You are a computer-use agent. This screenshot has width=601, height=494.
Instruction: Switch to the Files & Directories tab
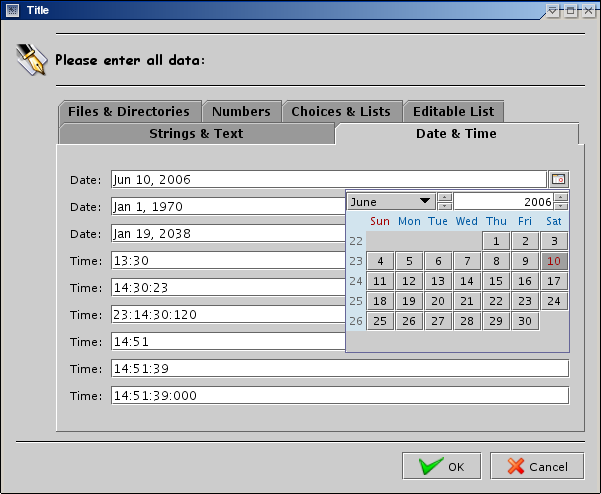[129, 111]
